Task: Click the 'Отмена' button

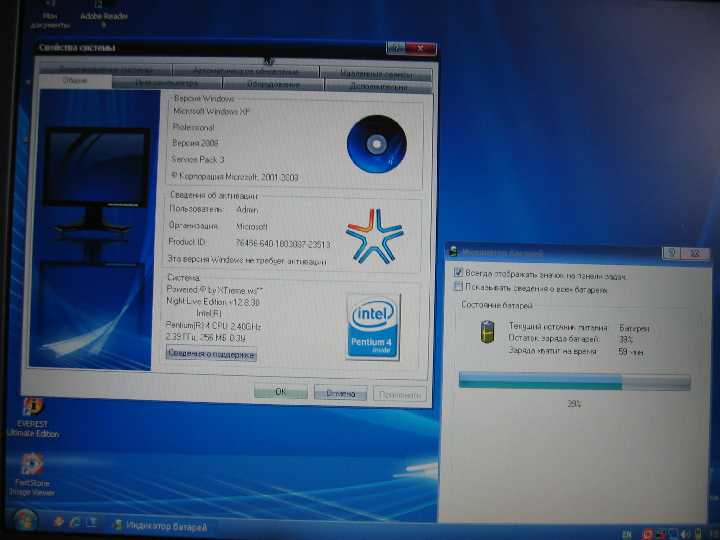Action: pos(340,393)
